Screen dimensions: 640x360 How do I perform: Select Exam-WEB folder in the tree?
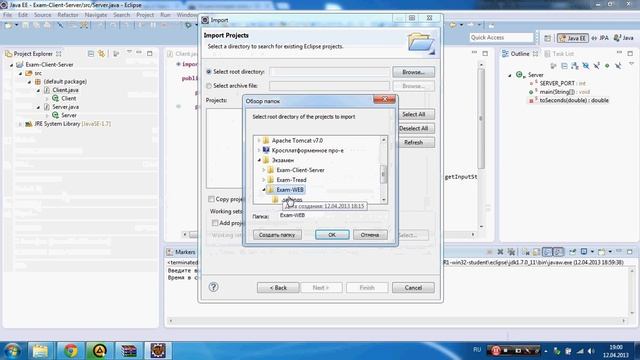(290, 190)
